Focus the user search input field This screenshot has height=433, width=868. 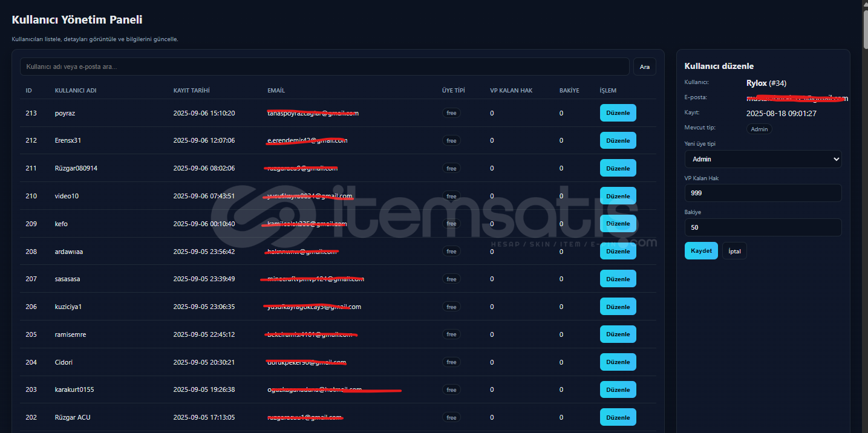(x=324, y=67)
